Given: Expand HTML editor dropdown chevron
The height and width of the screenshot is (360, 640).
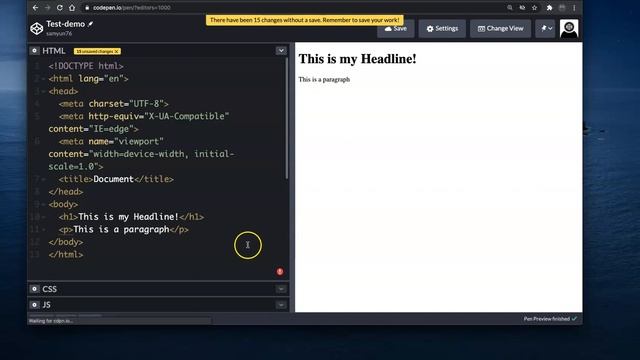Looking at the screenshot, I should coord(281,51).
